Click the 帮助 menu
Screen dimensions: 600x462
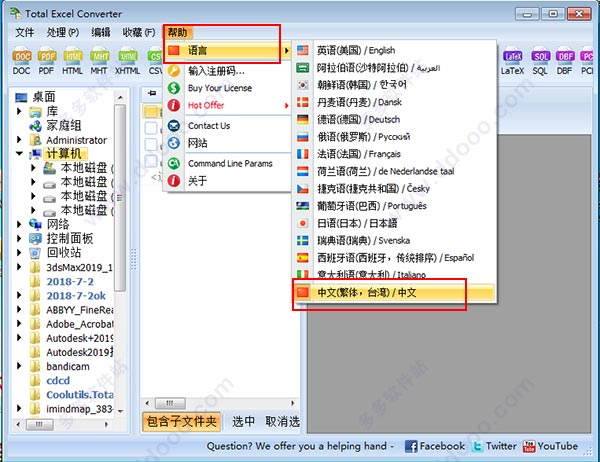178,33
